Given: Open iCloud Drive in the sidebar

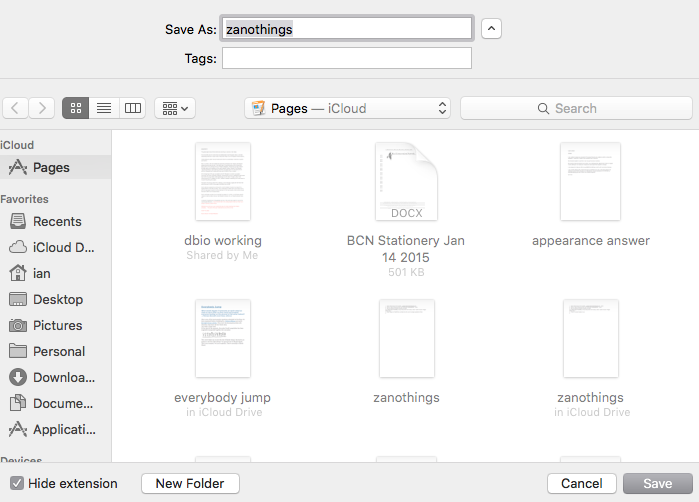Looking at the screenshot, I should pyautogui.click(x=55, y=247).
